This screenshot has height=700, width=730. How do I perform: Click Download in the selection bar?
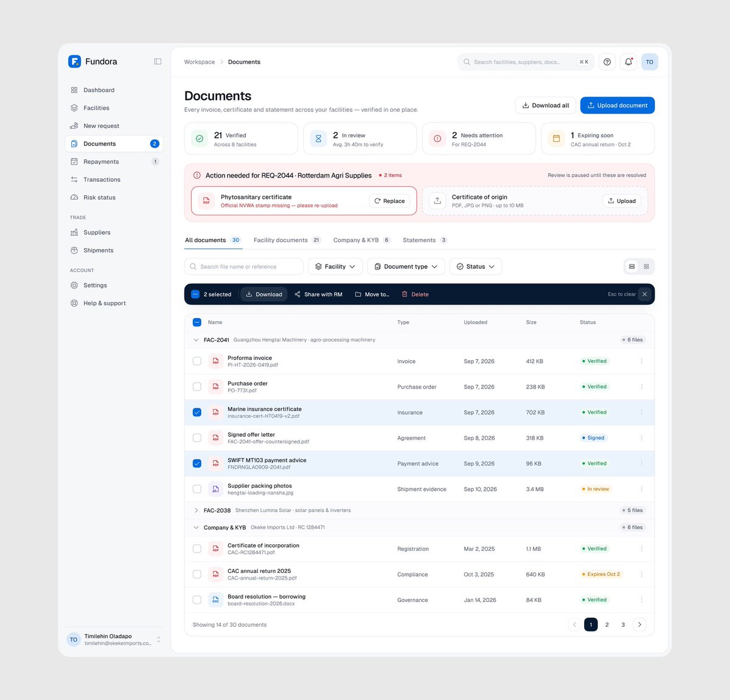(x=264, y=294)
